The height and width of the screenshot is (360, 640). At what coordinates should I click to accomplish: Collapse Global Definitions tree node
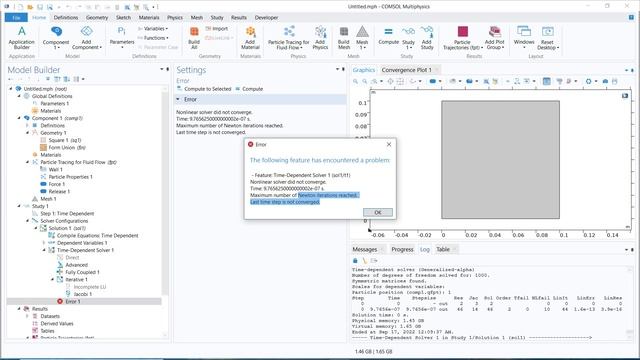[x=19, y=96]
